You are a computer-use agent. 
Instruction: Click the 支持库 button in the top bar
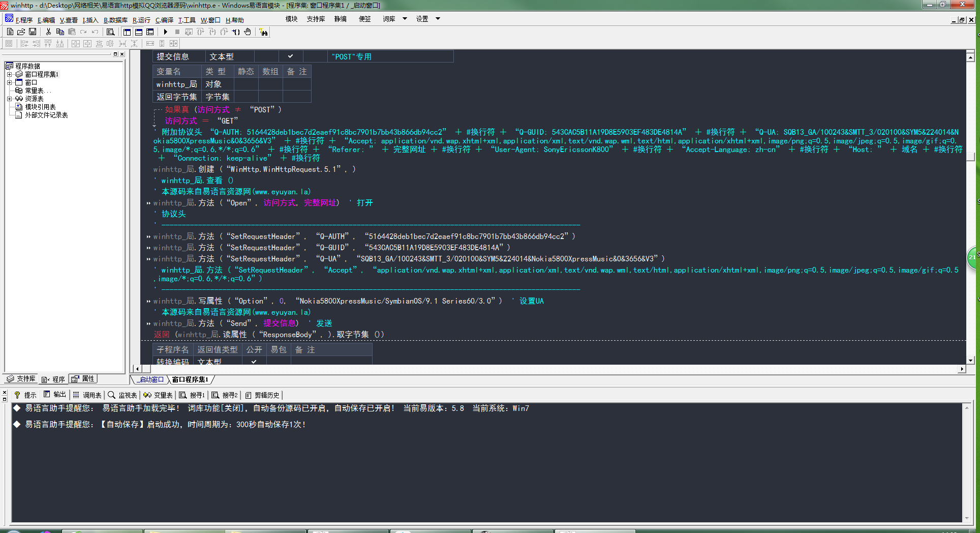point(316,19)
